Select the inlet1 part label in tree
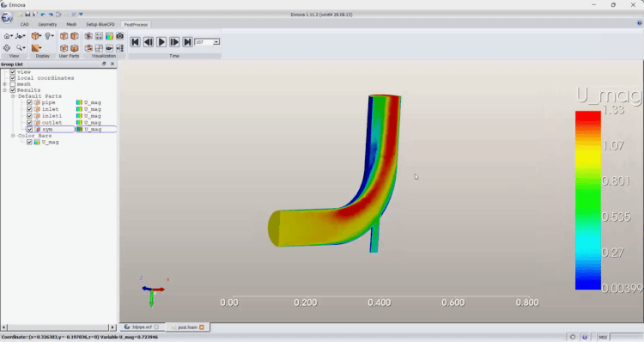 pos(52,115)
